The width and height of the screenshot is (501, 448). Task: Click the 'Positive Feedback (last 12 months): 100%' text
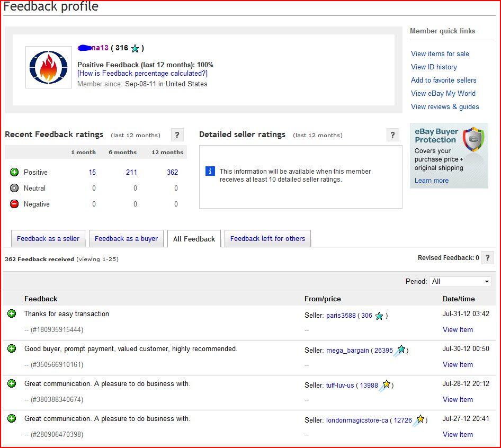tap(145, 65)
